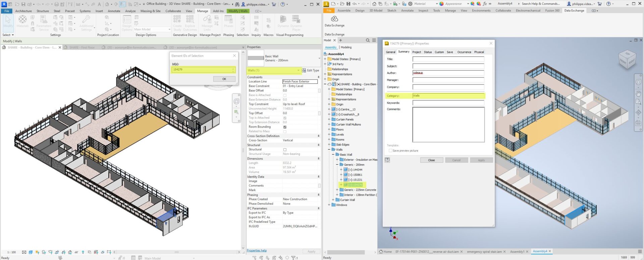
Task: Click the Crop View icon in Revit view bar
Action: point(57,252)
